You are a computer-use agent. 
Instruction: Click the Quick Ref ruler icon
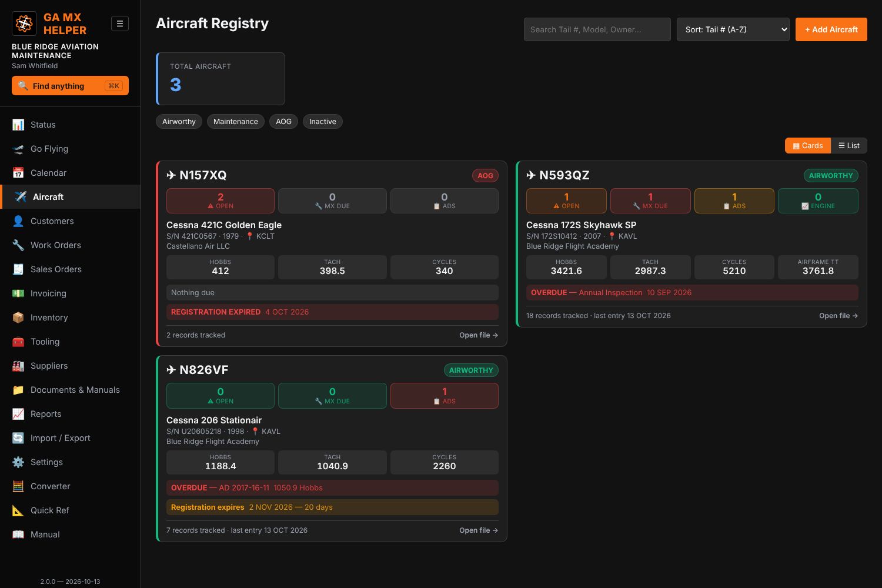[x=18, y=510]
